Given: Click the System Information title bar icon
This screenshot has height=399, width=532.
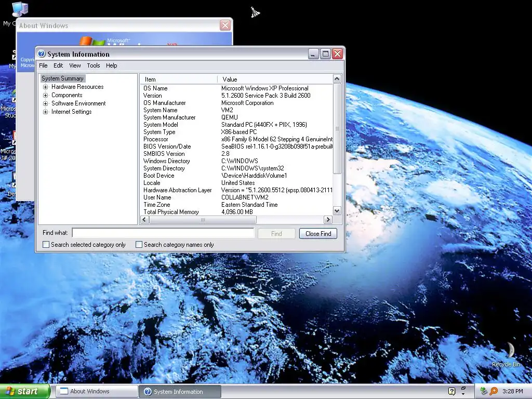Looking at the screenshot, I should click(42, 54).
